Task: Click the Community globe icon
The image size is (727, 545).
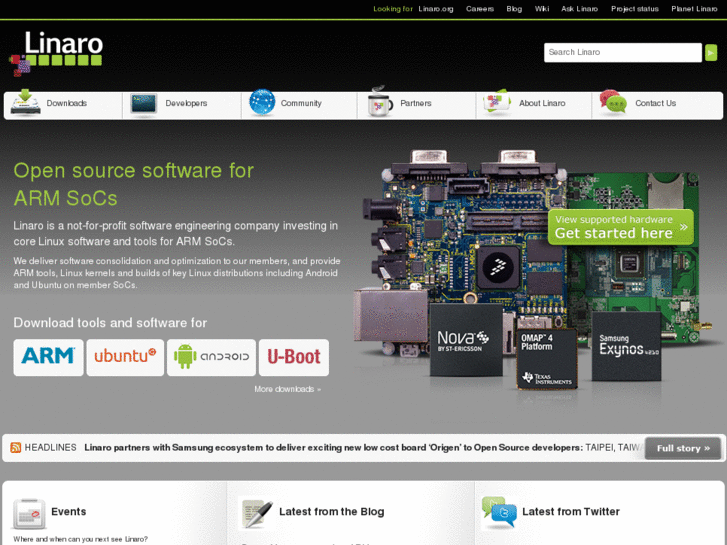Action: (x=262, y=102)
